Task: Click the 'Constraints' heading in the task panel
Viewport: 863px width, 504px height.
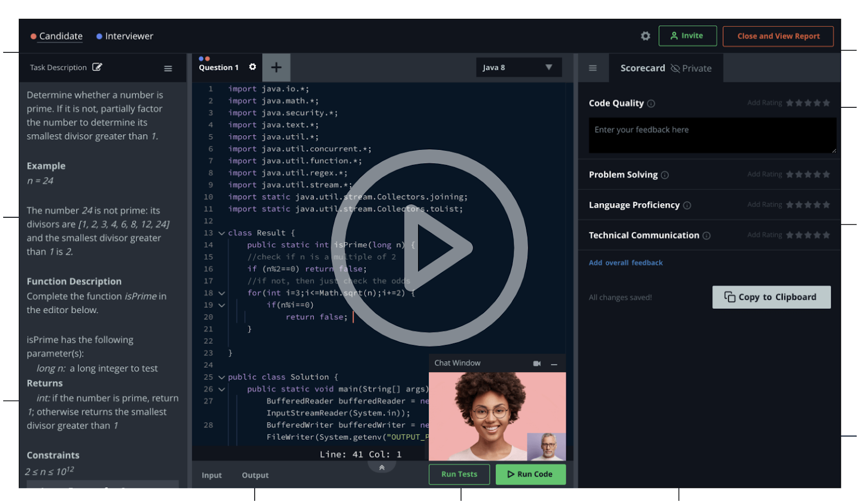Action: tap(53, 455)
